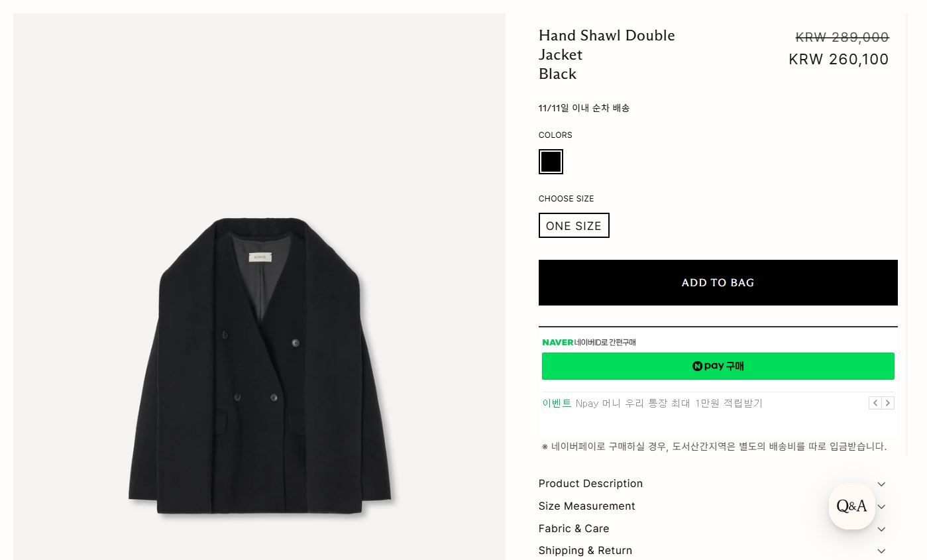
Task: Open the Product Description label
Action: click(590, 484)
